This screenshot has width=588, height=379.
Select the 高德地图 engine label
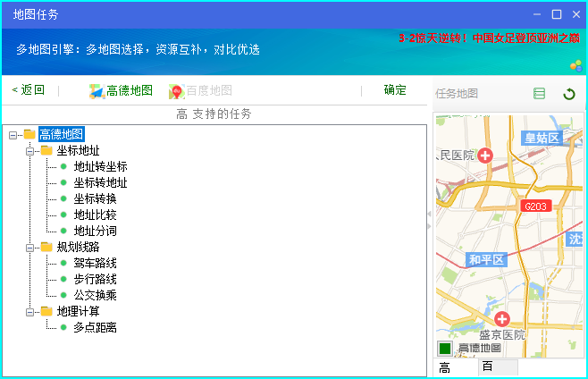130,90
